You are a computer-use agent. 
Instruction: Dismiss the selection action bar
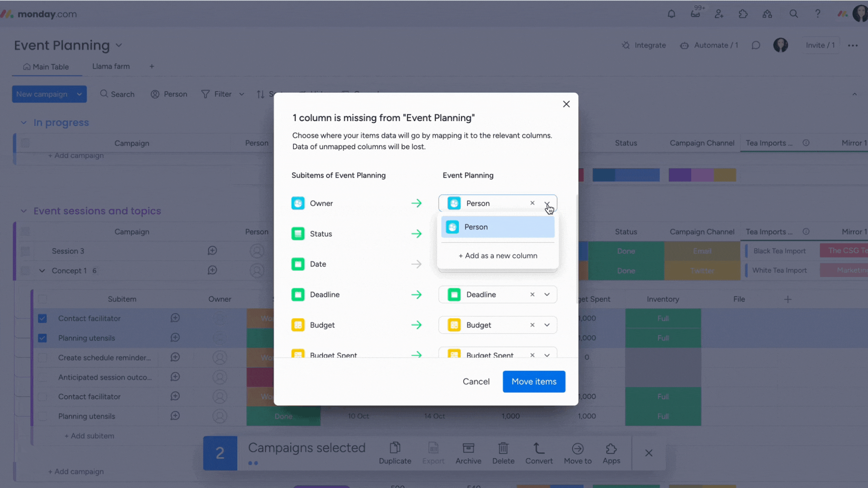[x=649, y=453]
